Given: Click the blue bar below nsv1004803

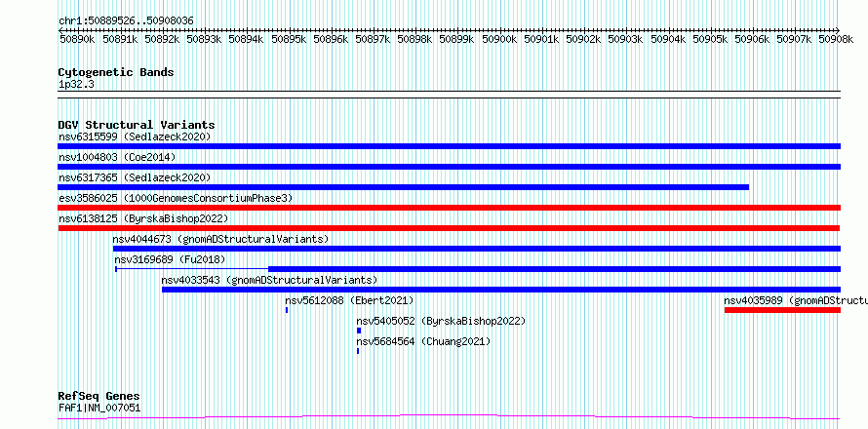Looking at the screenshot, I should [449, 167].
